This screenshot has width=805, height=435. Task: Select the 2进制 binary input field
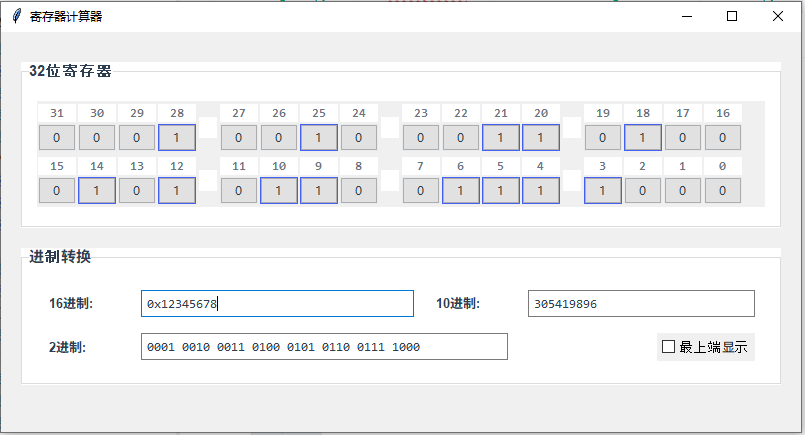[324, 347]
